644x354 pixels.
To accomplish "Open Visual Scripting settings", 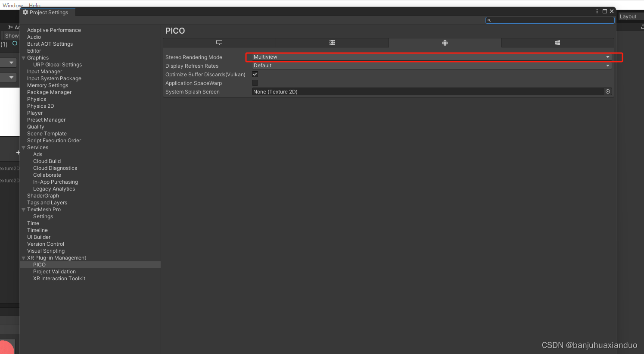I will coord(46,251).
